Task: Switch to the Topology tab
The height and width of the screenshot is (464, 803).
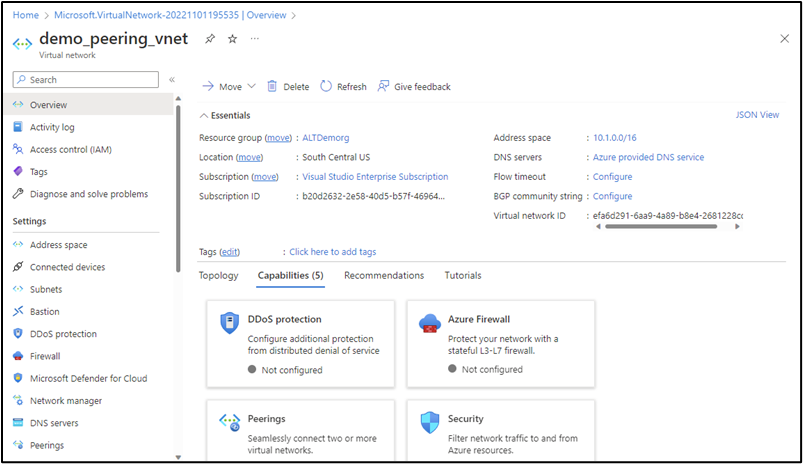Action: [x=218, y=275]
